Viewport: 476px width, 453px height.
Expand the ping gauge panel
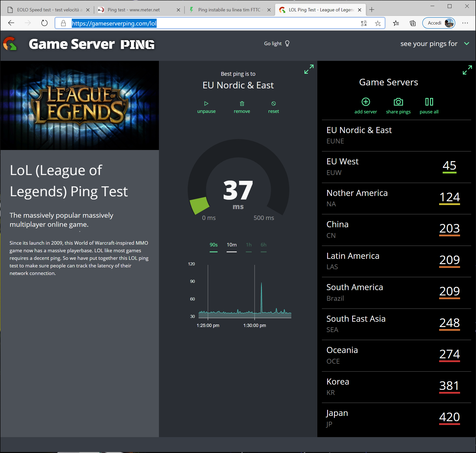(309, 69)
